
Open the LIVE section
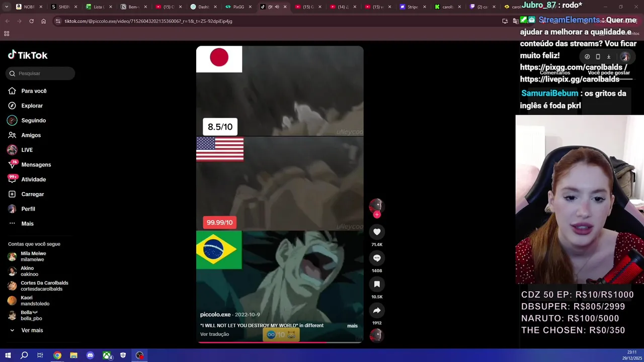point(20,150)
